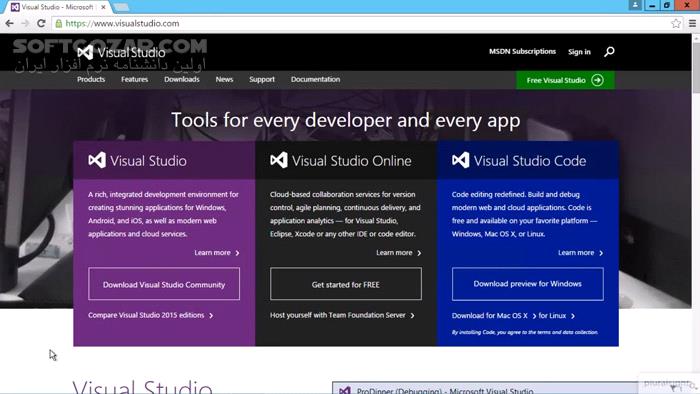Open the Features menu
Screen dimensions: 700x394
pos(134,79)
